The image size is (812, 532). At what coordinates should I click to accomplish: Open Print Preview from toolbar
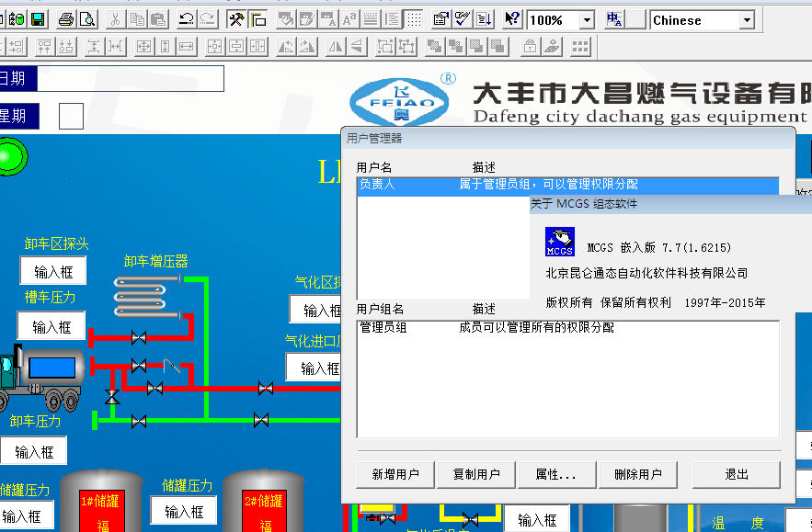coord(86,19)
